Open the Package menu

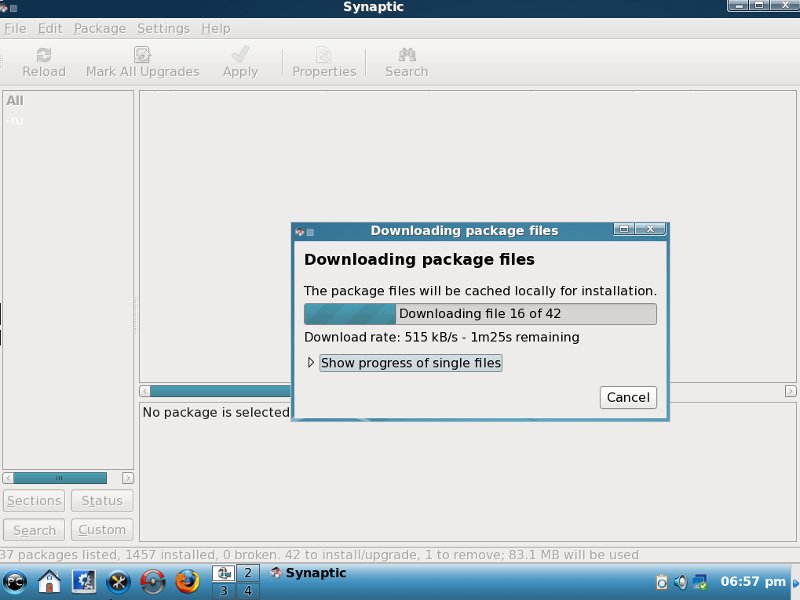coord(100,28)
